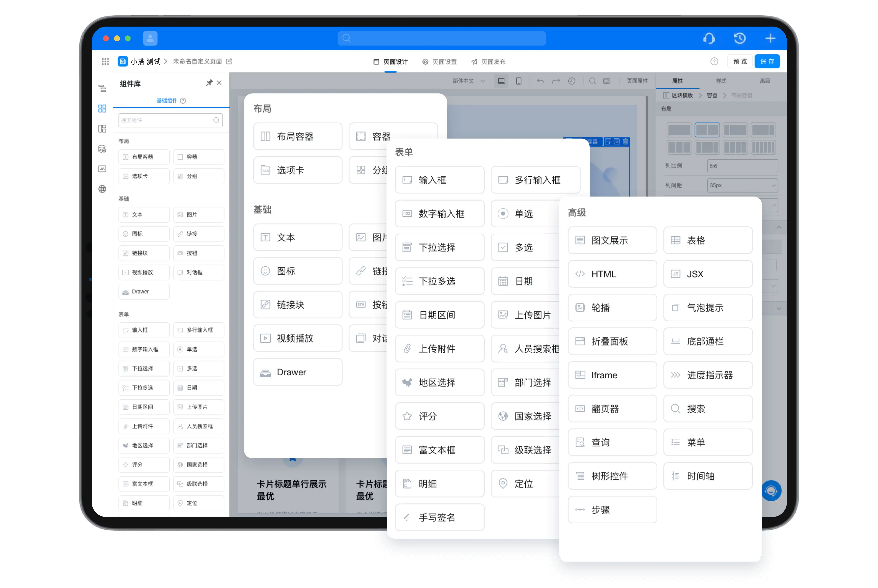Click the JS action panel sidebar icon
The height and width of the screenshot is (588, 878).
point(102,169)
